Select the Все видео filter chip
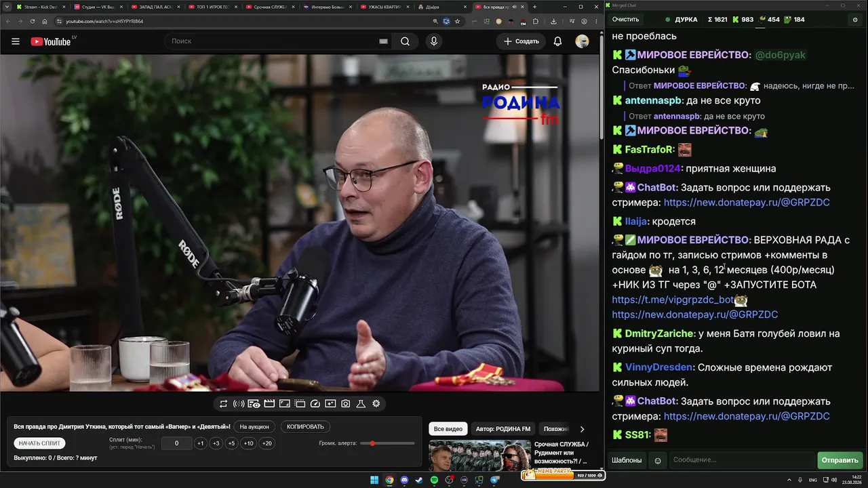 [x=448, y=429]
